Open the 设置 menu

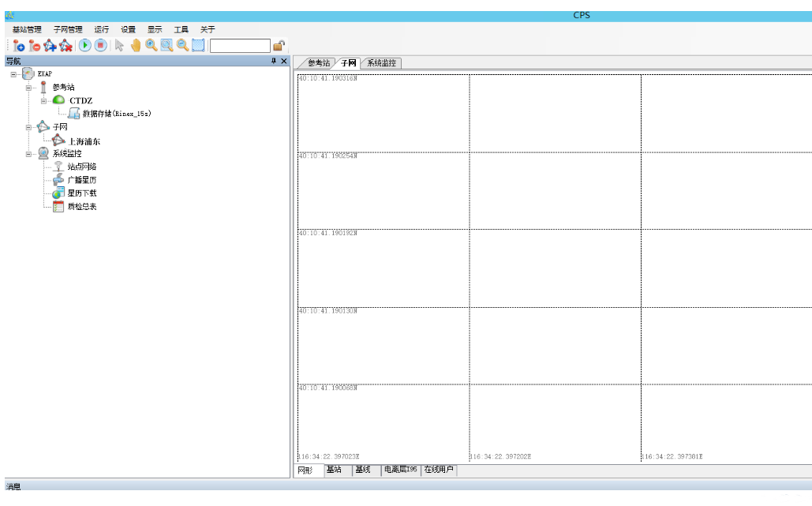click(x=128, y=29)
